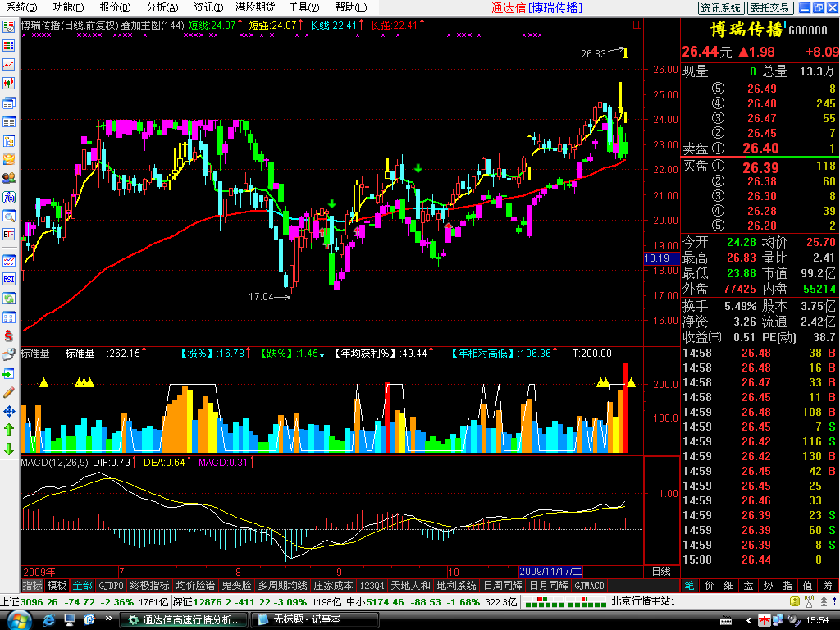840x630 pixels.
Task: Open the 功能(F) menu
Action: (x=68, y=7)
